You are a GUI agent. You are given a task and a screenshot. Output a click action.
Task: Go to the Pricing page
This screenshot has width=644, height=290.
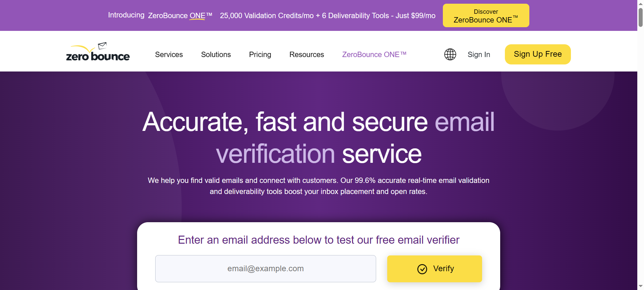260,54
